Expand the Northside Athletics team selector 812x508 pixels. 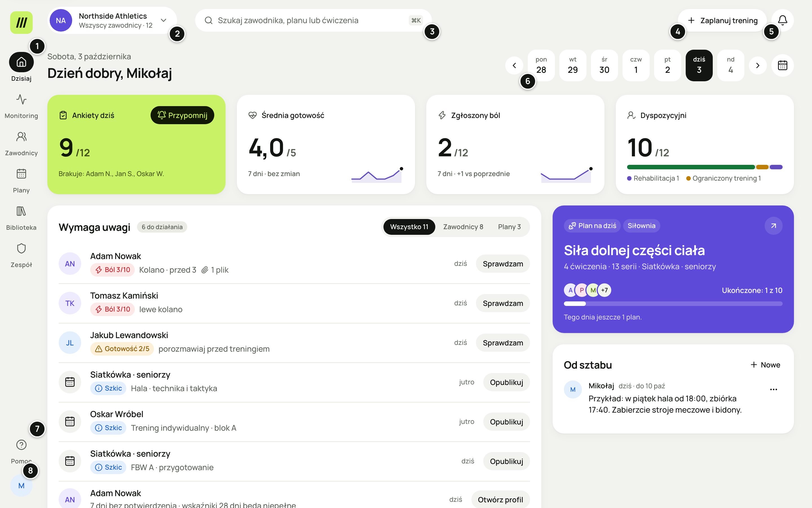[112, 20]
